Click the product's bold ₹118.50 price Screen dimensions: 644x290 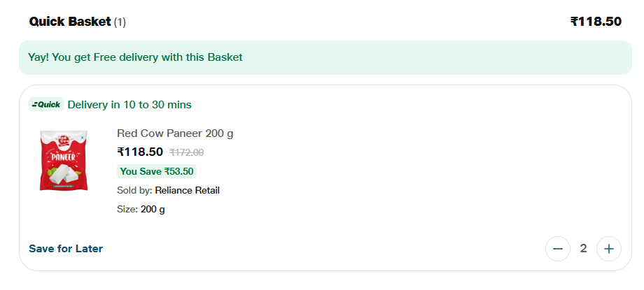(x=140, y=152)
